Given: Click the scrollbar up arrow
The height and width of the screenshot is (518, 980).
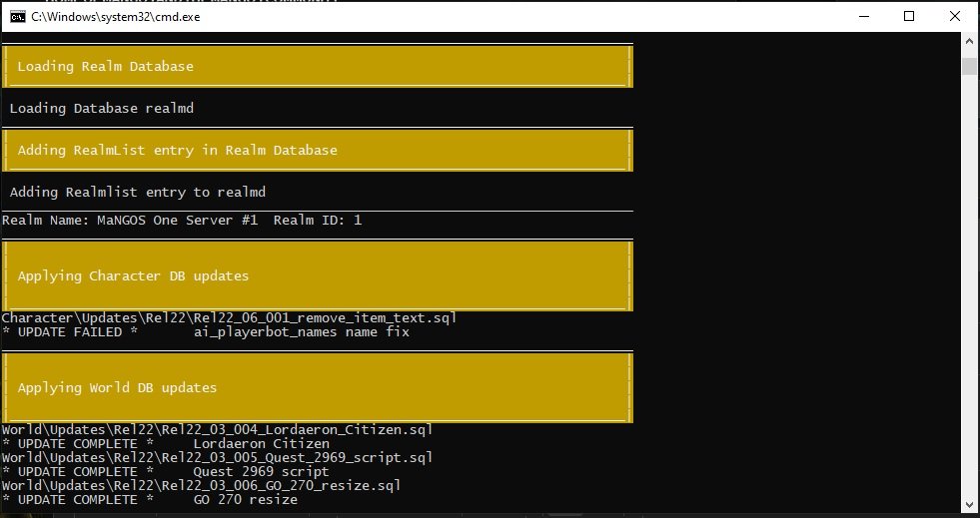Looking at the screenshot, I should click(x=969, y=41).
